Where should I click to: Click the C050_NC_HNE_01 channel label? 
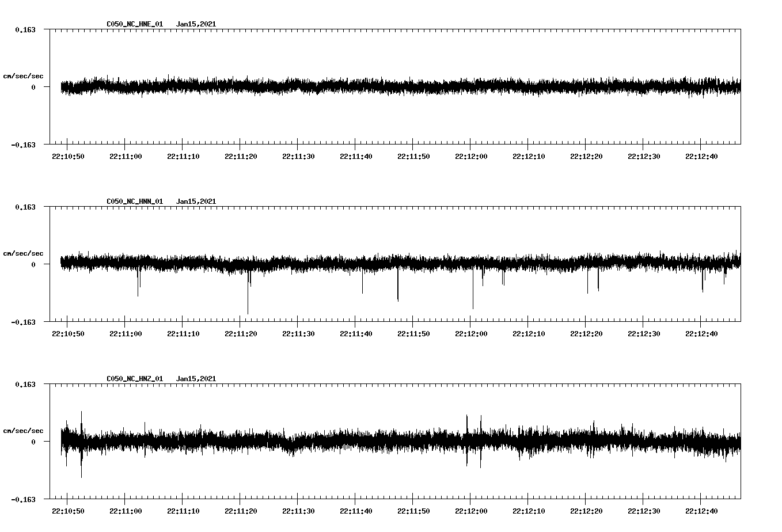pyautogui.click(x=134, y=24)
